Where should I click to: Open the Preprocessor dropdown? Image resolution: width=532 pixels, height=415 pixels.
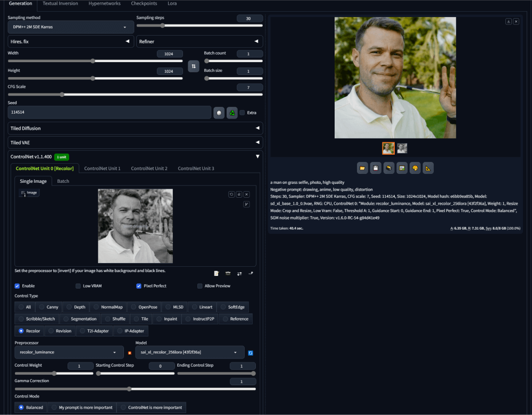click(68, 352)
